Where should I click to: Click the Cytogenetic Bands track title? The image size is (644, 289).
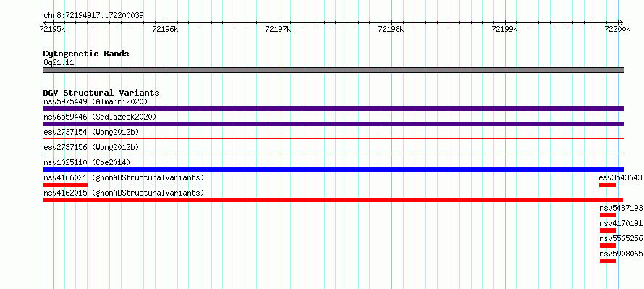click(86, 54)
